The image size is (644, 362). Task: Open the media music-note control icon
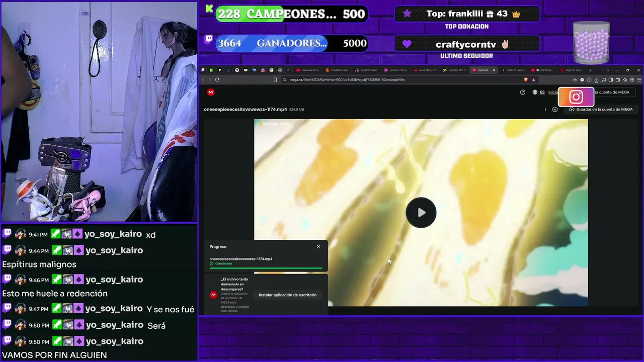604,79
